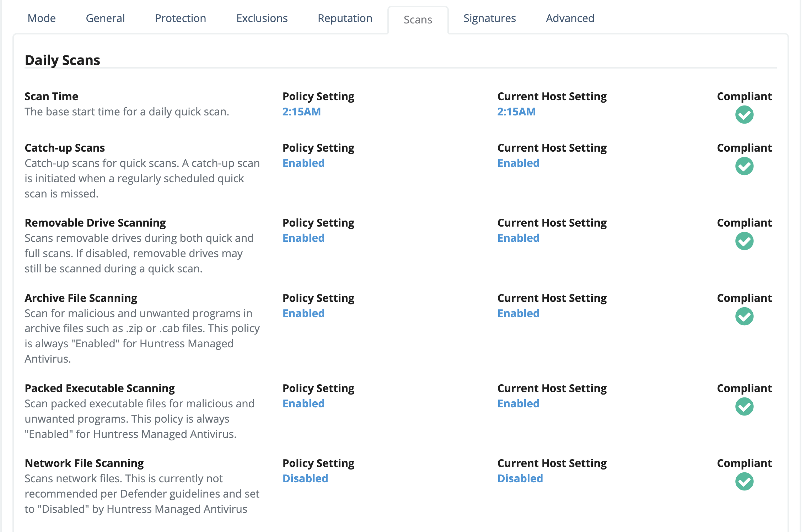Click the 2:15AM Policy Setting value
This screenshot has height=532, width=806.
click(x=302, y=112)
